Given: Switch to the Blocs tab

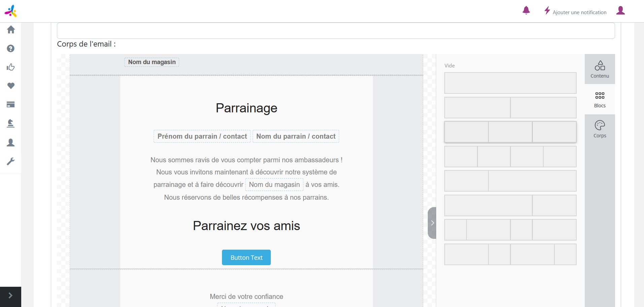Looking at the screenshot, I should 600,99.
